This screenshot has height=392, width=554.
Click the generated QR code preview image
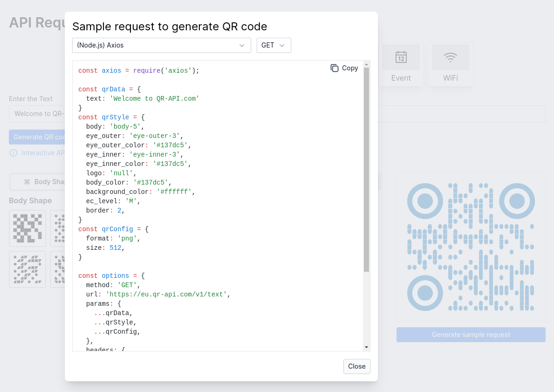tap(471, 247)
